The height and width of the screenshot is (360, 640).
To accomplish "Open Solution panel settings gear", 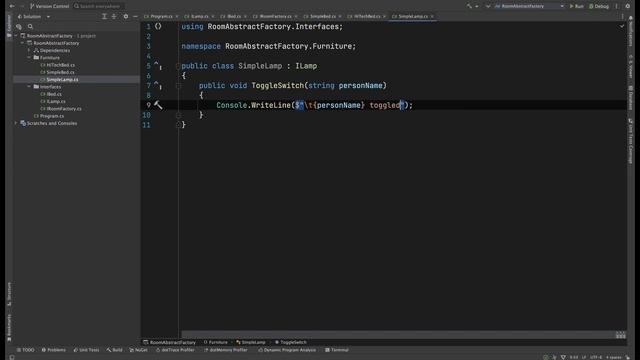I will pyautogui.click(x=126, y=16).
